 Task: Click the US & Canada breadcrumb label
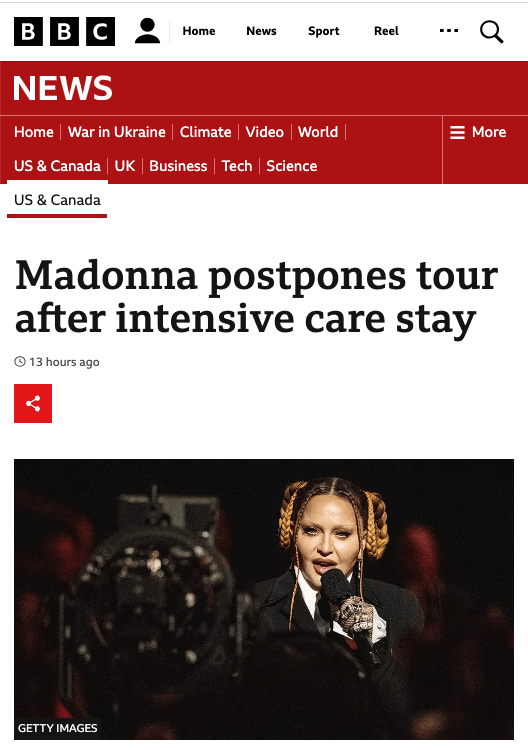[x=57, y=200]
